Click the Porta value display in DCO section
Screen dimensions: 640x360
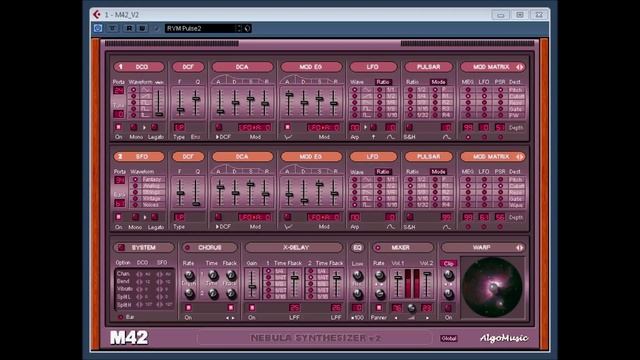click(119, 90)
